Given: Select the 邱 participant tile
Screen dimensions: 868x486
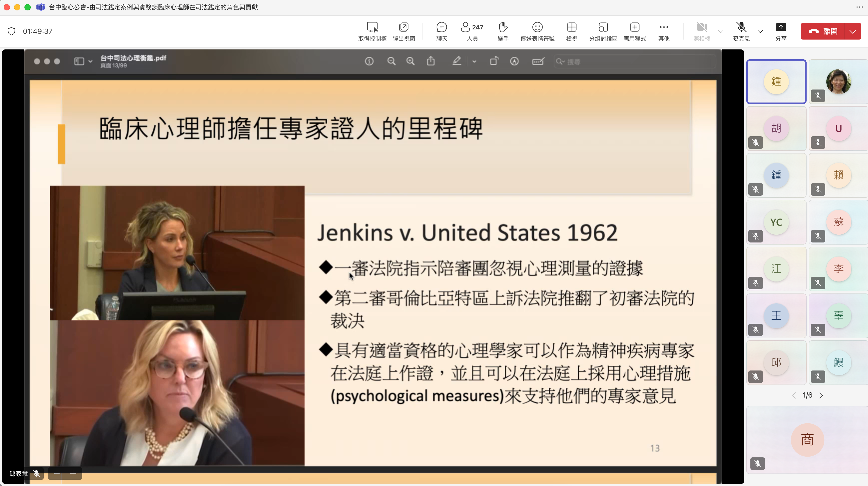Looking at the screenshot, I should 776,363.
